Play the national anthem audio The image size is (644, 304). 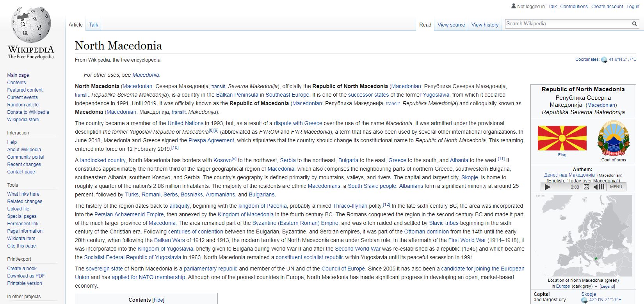pos(547,187)
